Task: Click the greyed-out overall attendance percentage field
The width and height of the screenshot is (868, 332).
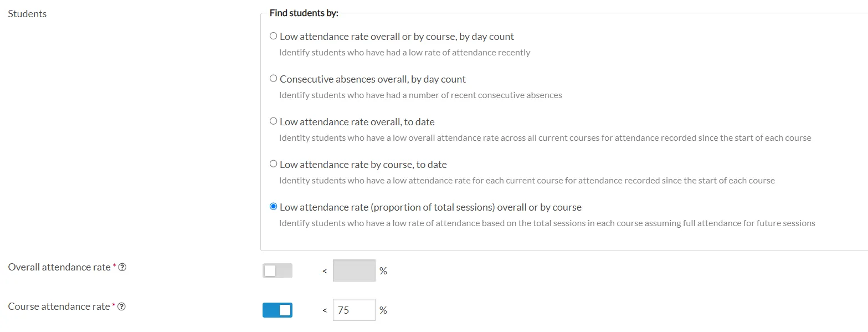Action: [354, 270]
